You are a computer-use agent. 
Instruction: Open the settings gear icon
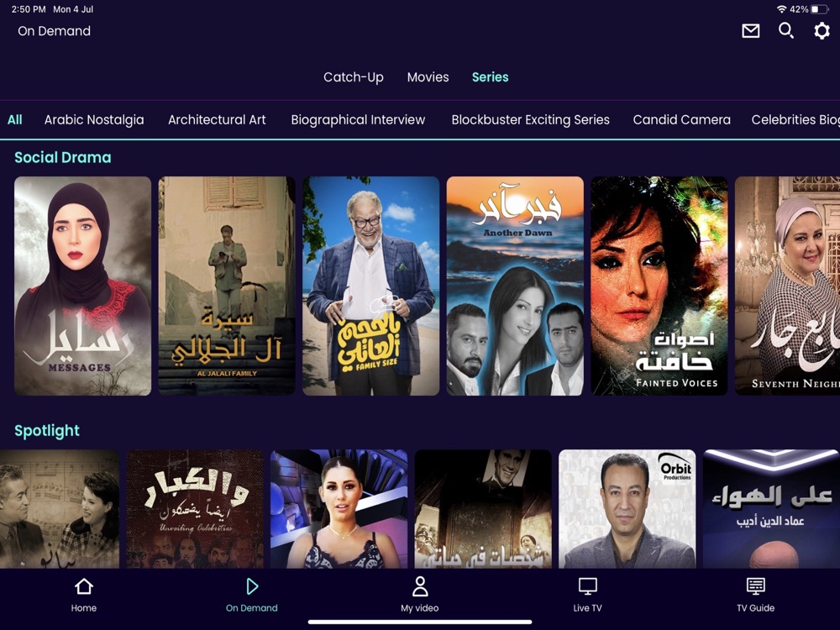(x=822, y=31)
